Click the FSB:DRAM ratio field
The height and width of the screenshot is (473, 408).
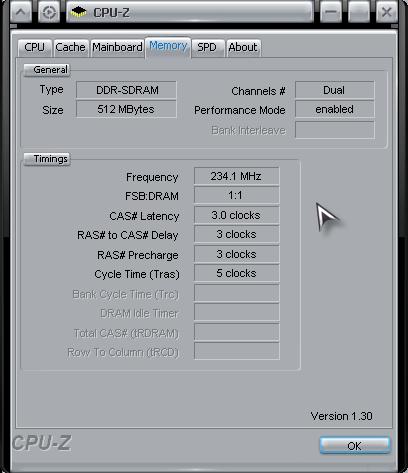click(x=236, y=195)
